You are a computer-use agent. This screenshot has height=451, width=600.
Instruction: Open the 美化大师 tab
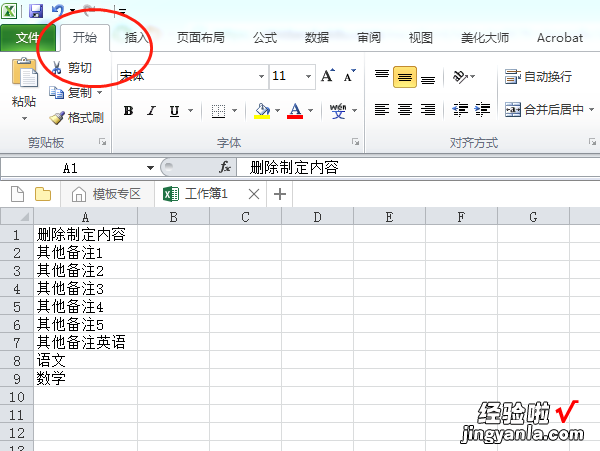point(485,37)
